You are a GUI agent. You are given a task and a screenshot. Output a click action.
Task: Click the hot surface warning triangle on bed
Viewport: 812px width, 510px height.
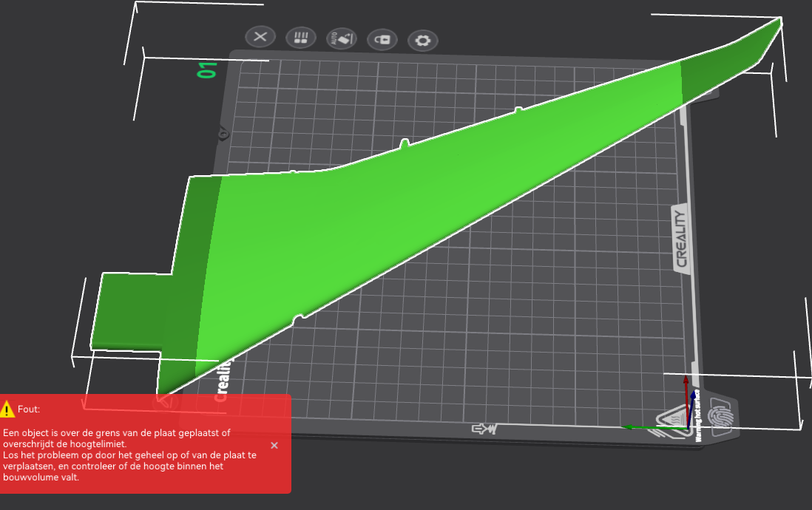tap(671, 421)
